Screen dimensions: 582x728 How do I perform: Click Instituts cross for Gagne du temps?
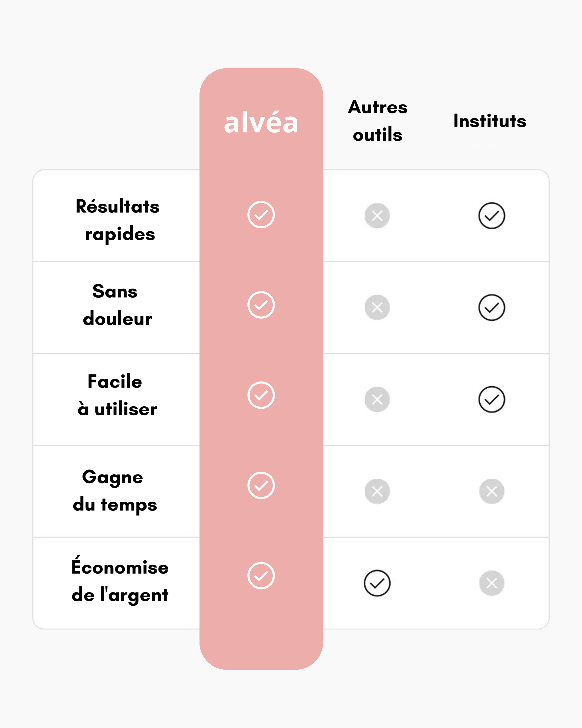pos(491,491)
